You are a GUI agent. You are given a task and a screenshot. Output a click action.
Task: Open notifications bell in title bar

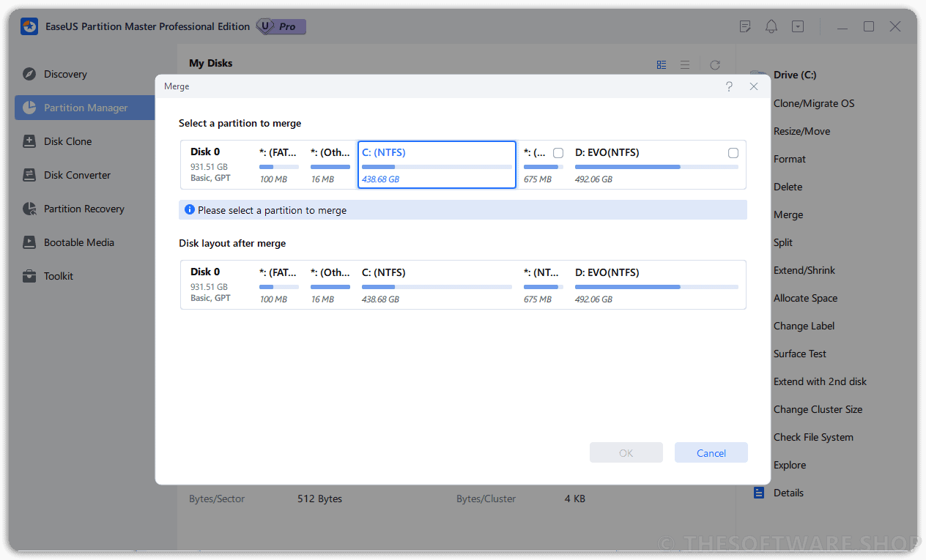coord(771,26)
